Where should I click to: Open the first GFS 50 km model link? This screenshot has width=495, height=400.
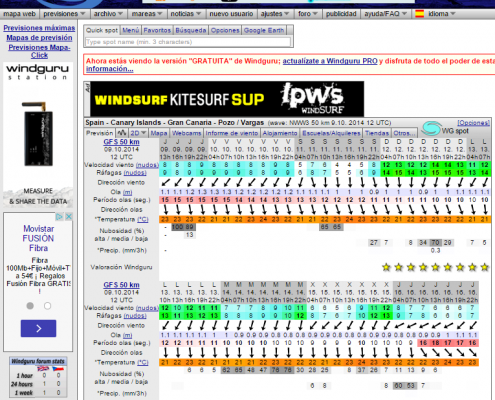click(121, 142)
